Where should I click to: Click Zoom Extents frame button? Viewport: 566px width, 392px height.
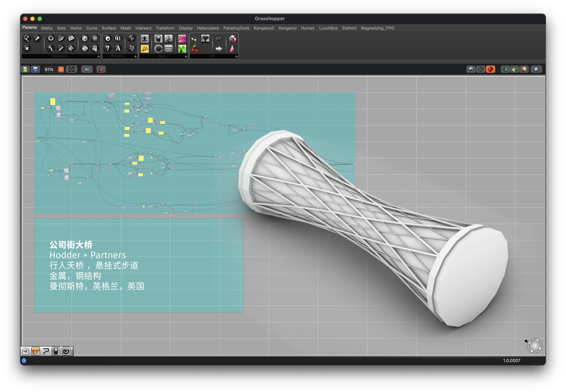pos(71,69)
